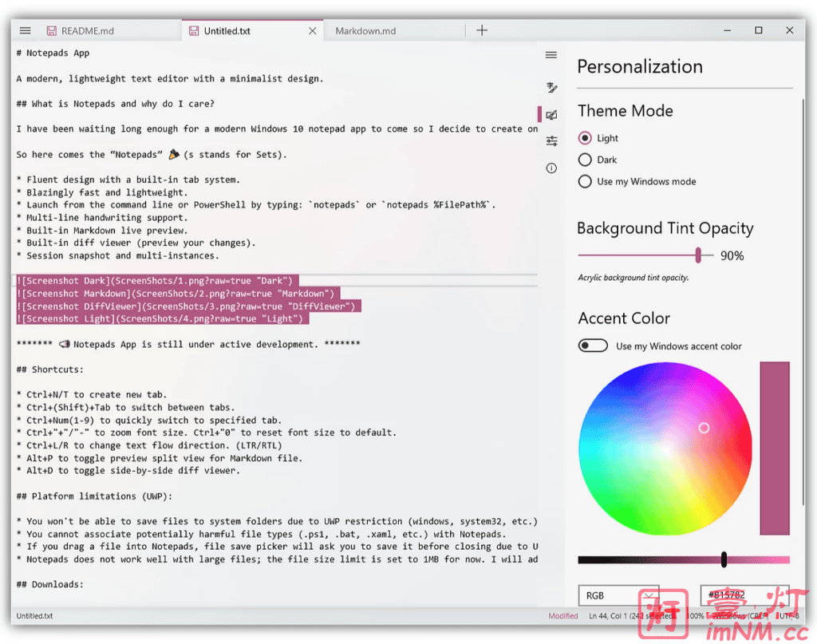Select the Dark theme mode
The width and height of the screenshot is (817, 644).
585,159
